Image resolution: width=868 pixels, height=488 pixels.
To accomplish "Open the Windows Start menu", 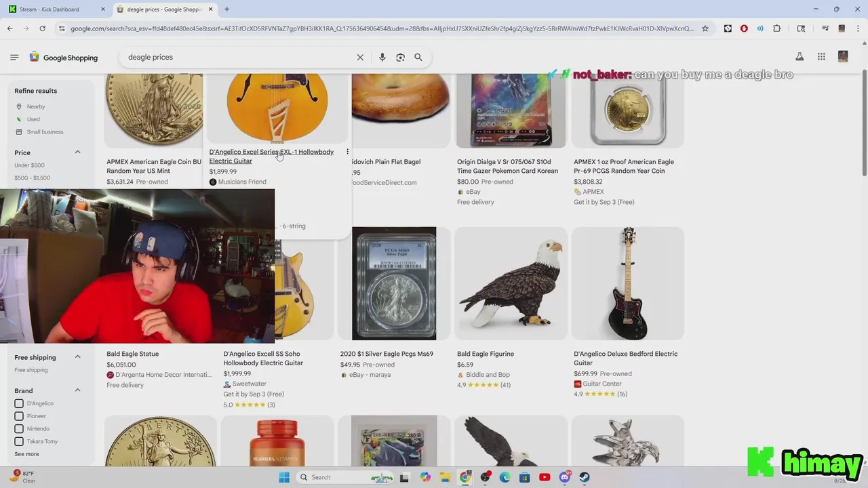I will [284, 477].
